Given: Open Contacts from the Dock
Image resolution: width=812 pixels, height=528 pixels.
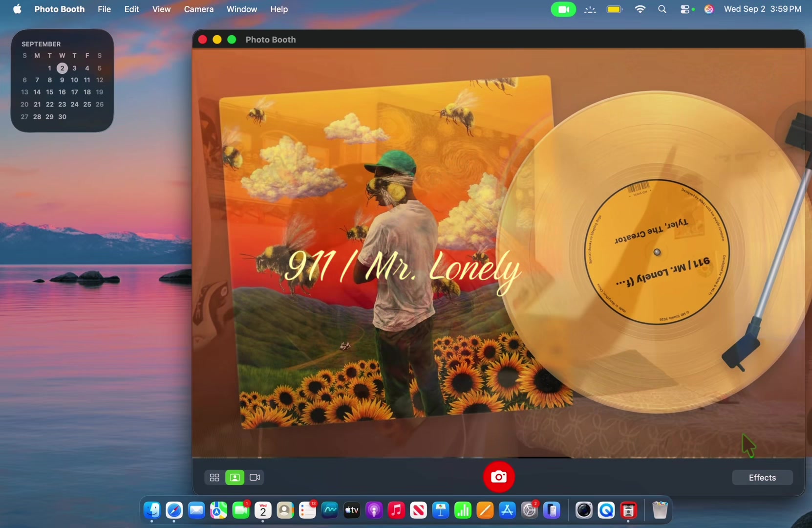Looking at the screenshot, I should (285, 510).
